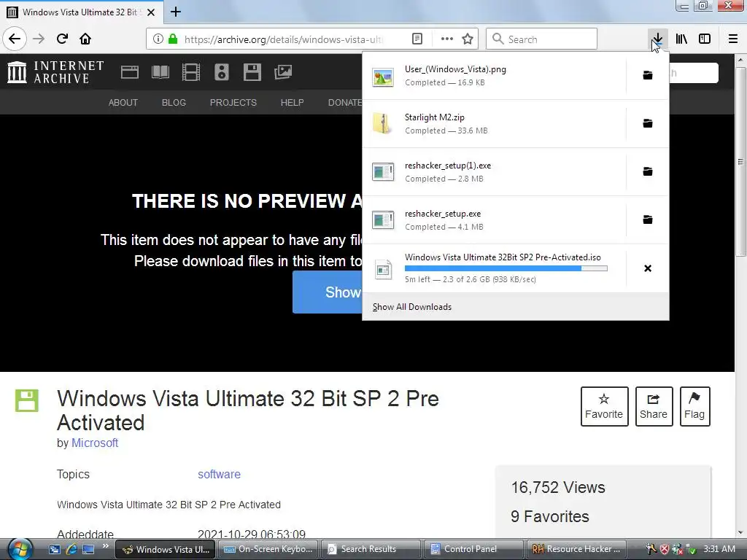Open the Texts book icon

[160, 72]
